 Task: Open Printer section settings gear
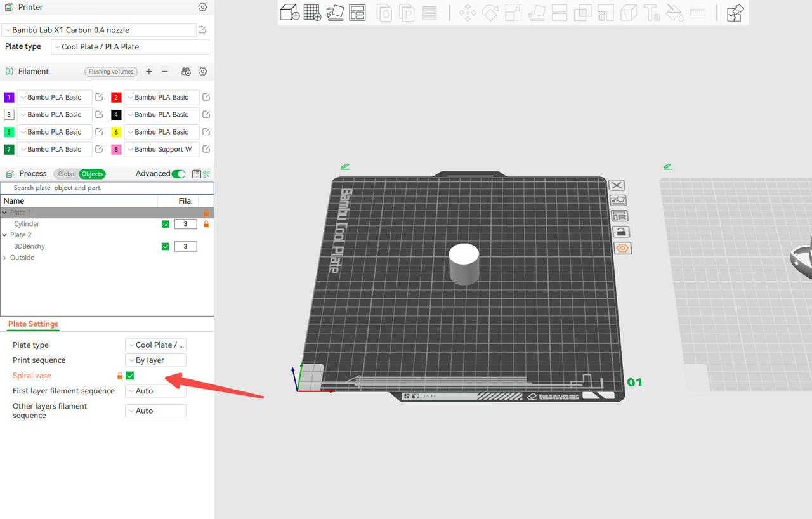pos(202,7)
